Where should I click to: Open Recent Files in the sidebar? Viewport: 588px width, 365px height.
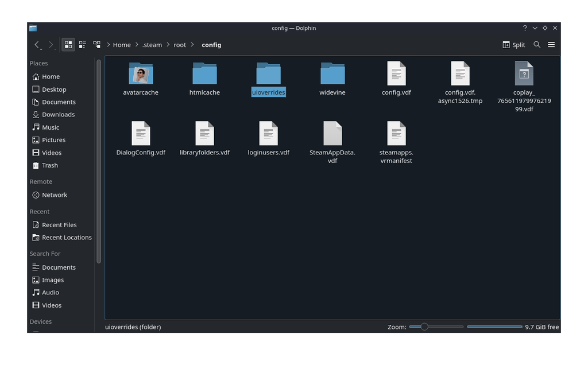(59, 224)
